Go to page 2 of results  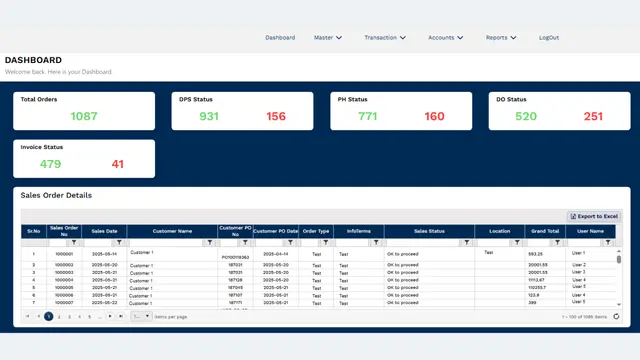point(59,317)
